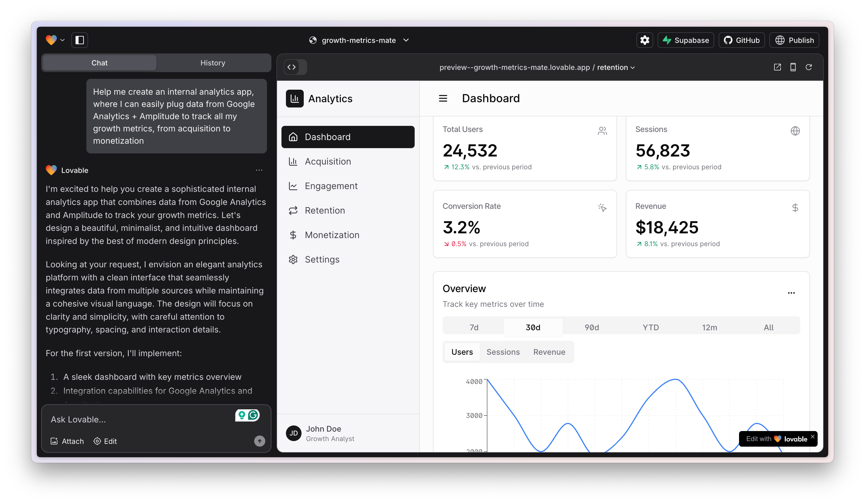
Task: Click the JD avatar in sidebar footer
Action: pos(293,433)
